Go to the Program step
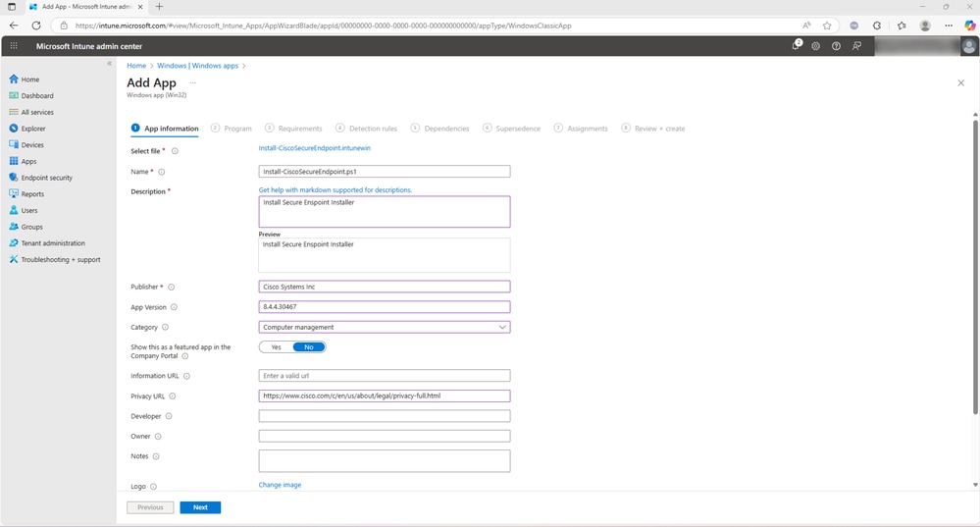This screenshot has height=527, width=980. pos(232,129)
